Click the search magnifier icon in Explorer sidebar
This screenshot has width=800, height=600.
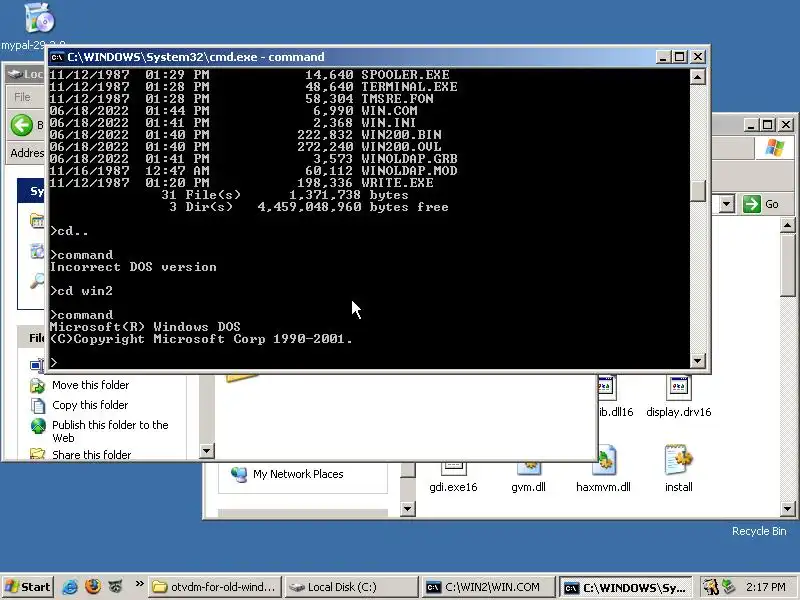[37, 281]
